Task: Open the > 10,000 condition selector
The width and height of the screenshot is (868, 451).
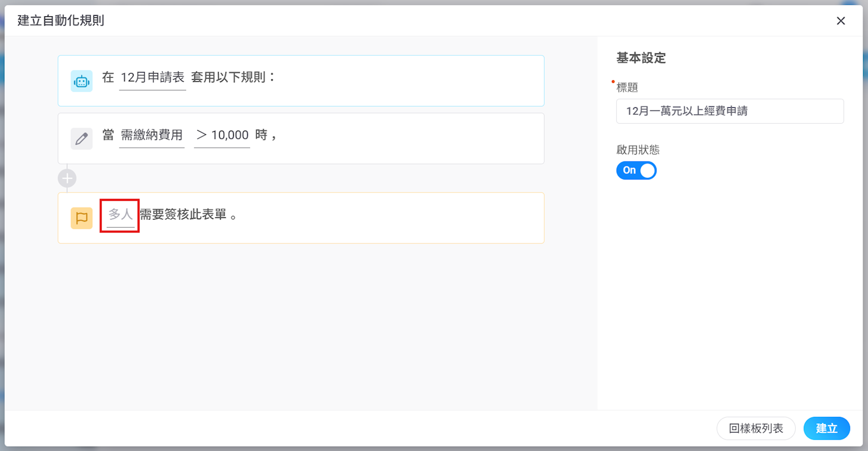Action: [x=222, y=135]
